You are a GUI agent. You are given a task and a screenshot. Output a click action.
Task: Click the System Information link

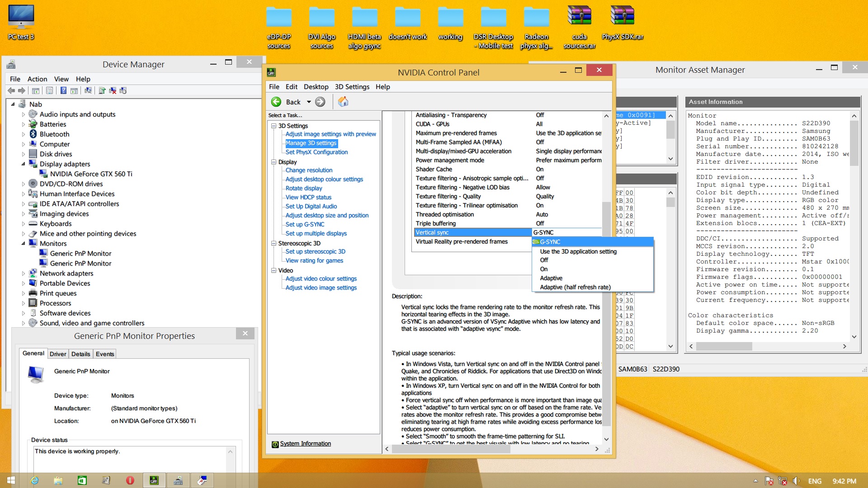pyautogui.click(x=306, y=444)
